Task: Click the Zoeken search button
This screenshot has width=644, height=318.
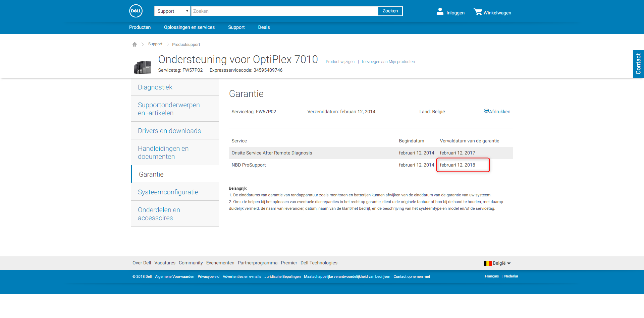Action: (x=390, y=11)
